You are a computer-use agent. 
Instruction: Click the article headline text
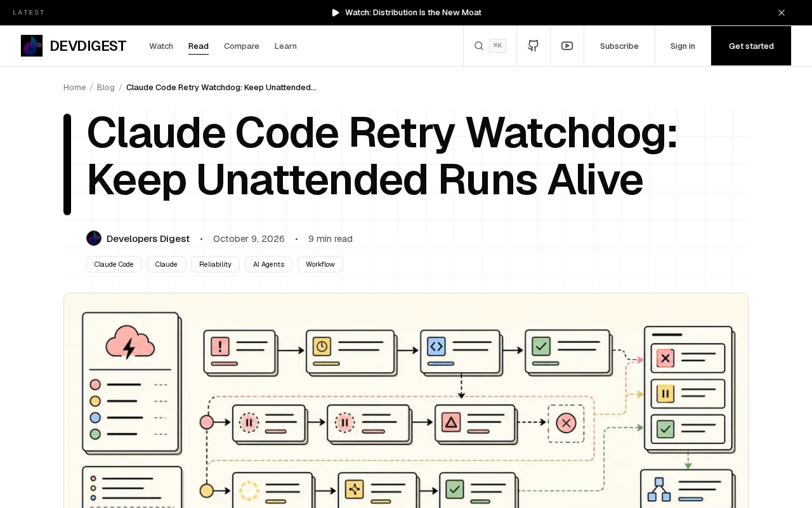click(382, 156)
